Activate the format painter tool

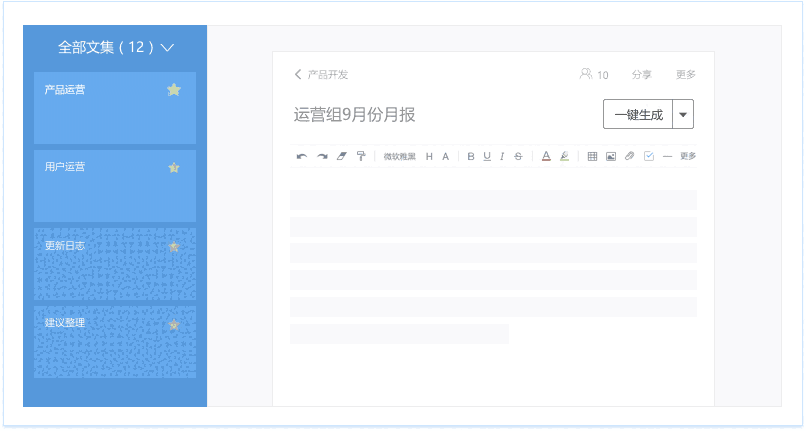tap(361, 156)
